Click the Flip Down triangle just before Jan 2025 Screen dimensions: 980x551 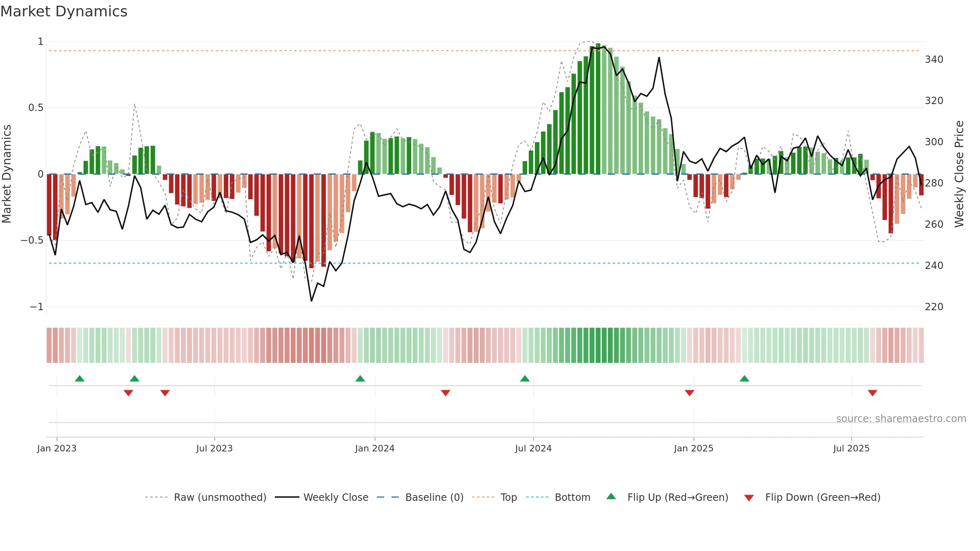click(x=690, y=393)
